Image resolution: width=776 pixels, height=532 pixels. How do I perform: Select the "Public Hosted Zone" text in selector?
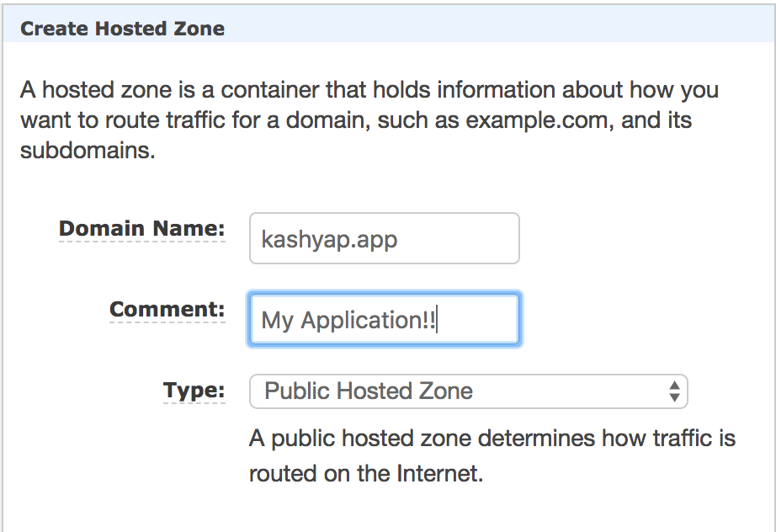pyautogui.click(x=369, y=391)
